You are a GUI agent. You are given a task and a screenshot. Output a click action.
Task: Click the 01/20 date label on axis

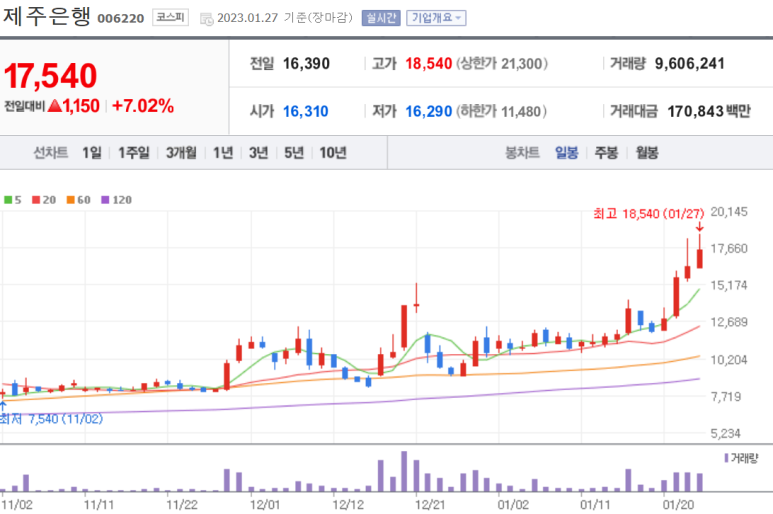click(678, 505)
